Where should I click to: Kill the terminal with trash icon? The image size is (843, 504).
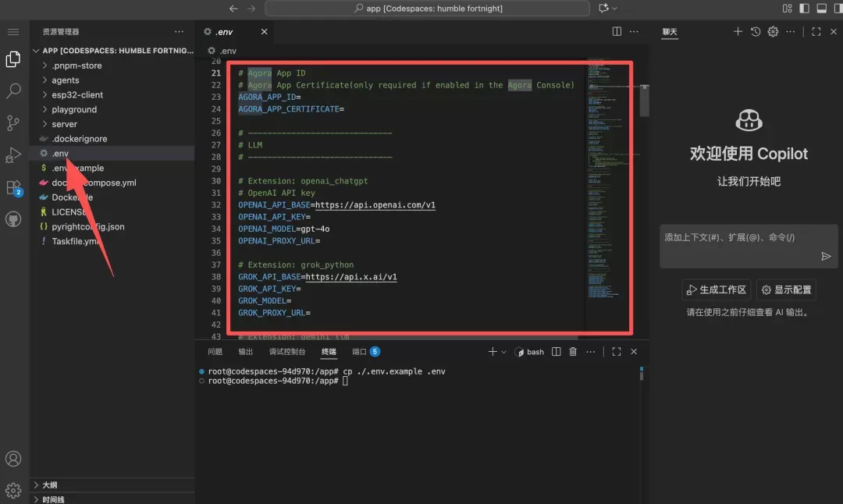point(573,351)
